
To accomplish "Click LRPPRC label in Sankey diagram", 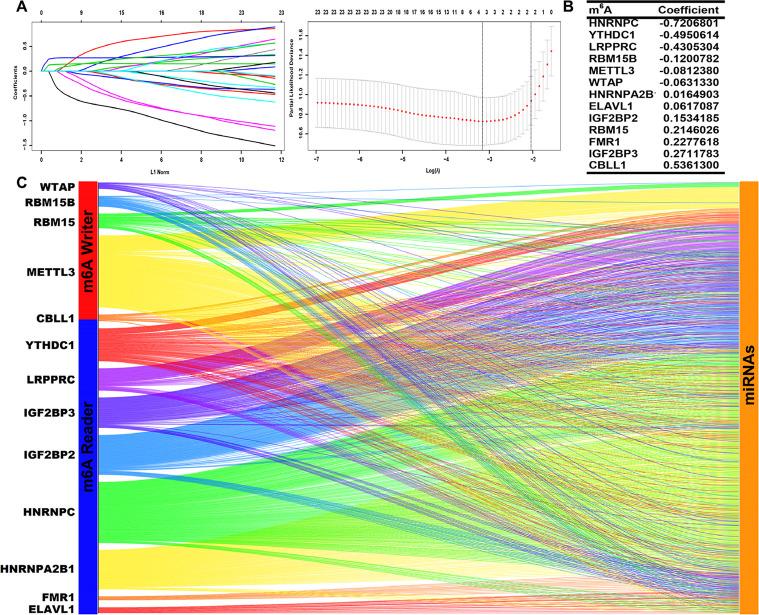I will tap(51, 379).
